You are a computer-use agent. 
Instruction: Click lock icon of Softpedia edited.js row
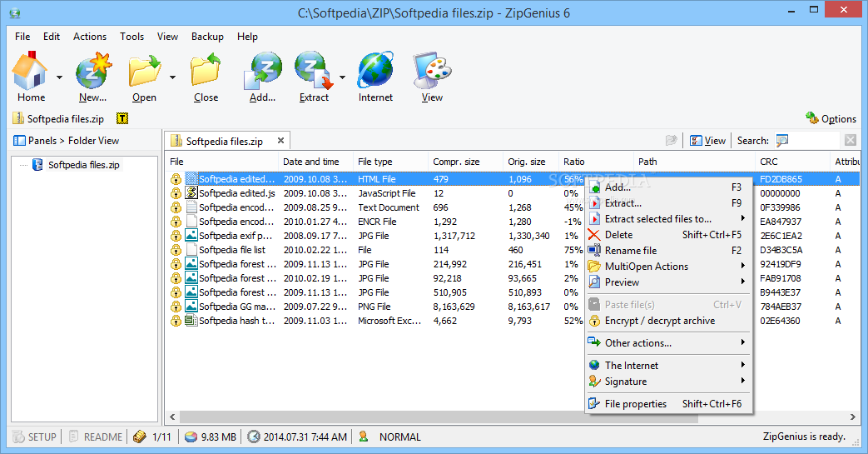click(176, 193)
